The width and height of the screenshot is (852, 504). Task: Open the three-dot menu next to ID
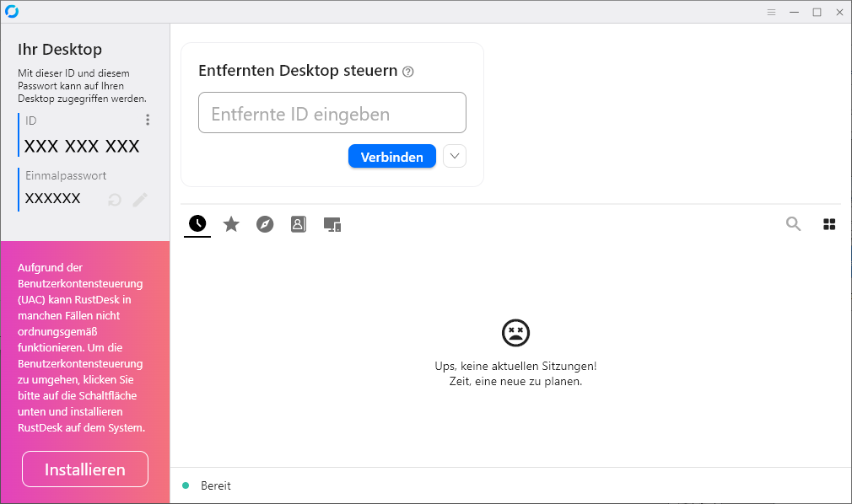pyautogui.click(x=148, y=121)
